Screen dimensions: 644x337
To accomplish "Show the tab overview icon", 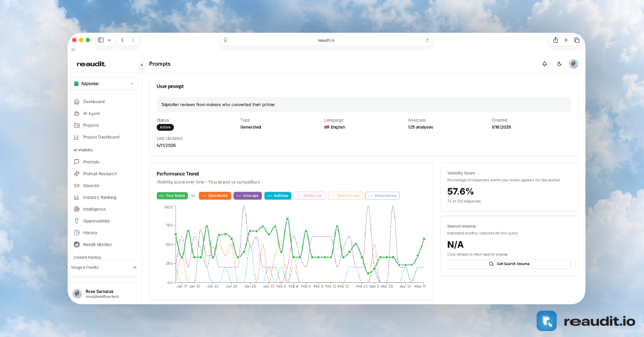I will (x=577, y=40).
